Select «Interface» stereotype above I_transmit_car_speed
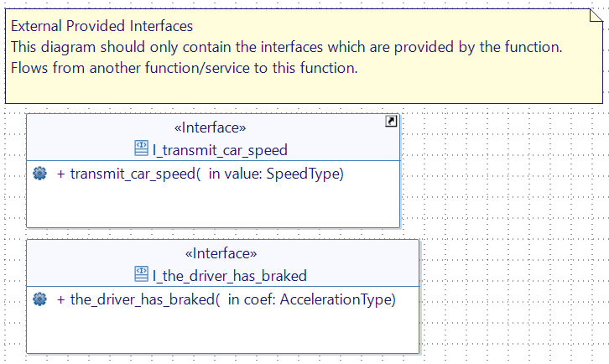The image size is (609, 364). [210, 127]
